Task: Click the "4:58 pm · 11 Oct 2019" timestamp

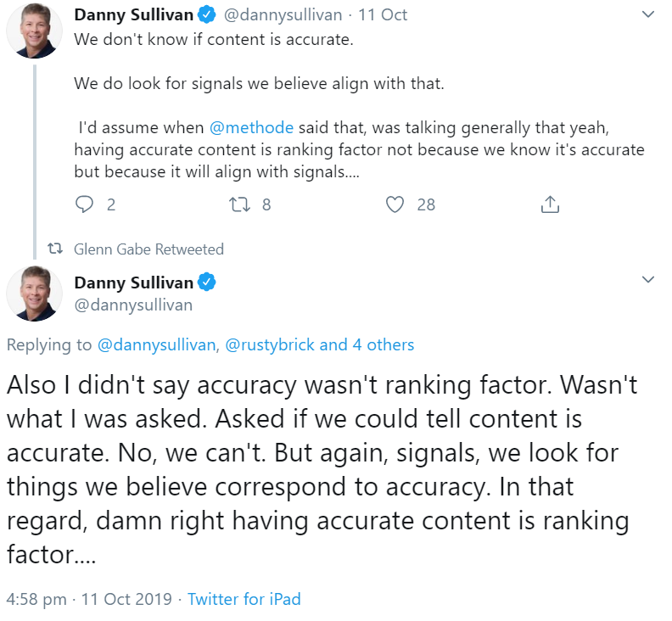Action: point(87,599)
